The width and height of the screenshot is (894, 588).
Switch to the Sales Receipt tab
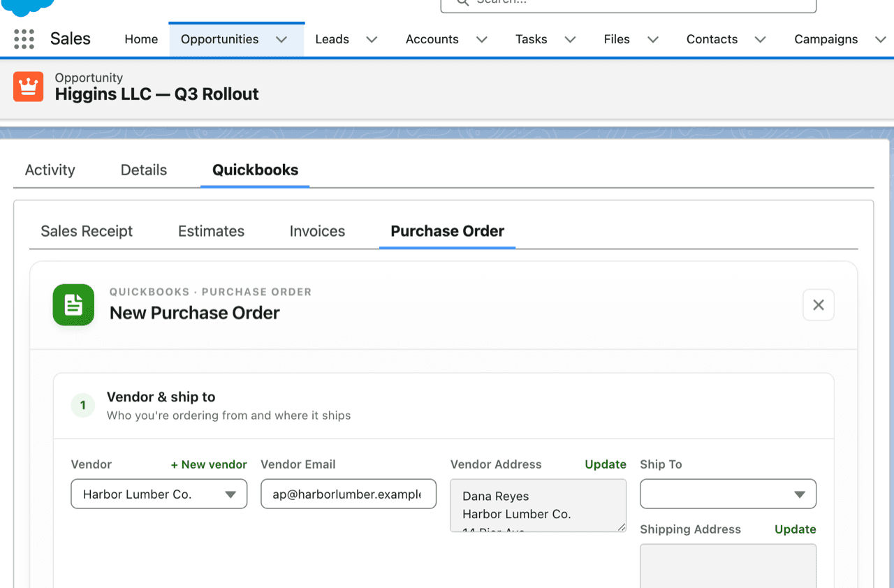(x=87, y=231)
